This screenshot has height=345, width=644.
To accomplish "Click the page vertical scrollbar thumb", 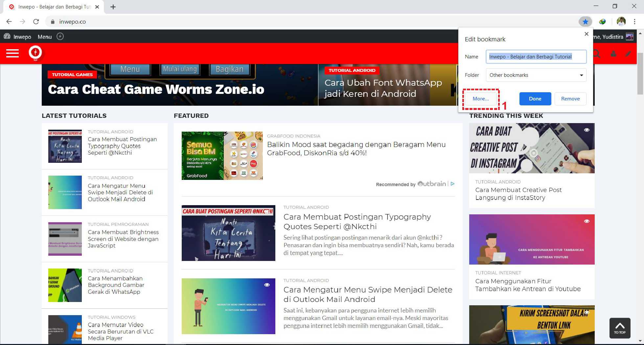I will [x=640, y=73].
